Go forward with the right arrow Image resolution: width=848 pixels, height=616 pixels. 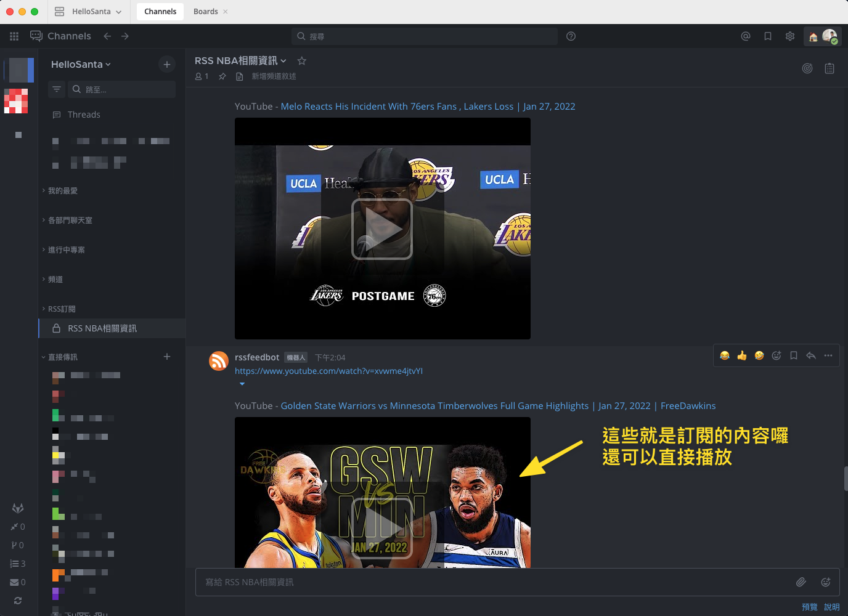[125, 36]
